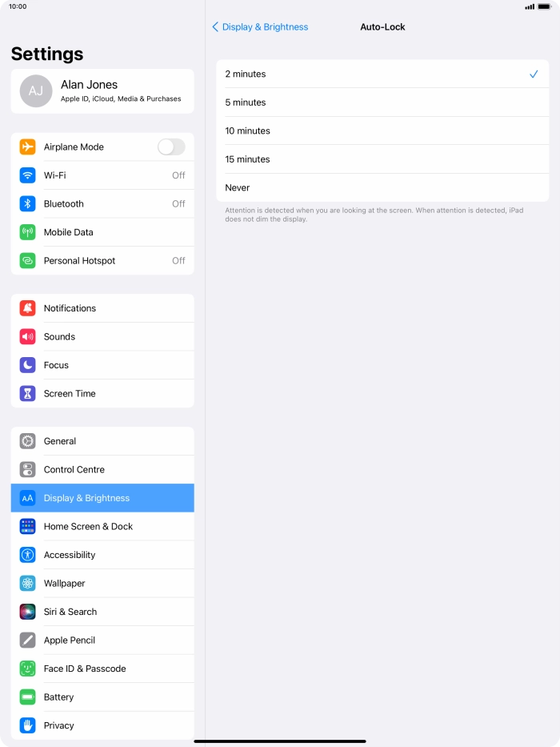Open the Siri & Search icon
Screen dimensions: 560x747
click(28, 612)
